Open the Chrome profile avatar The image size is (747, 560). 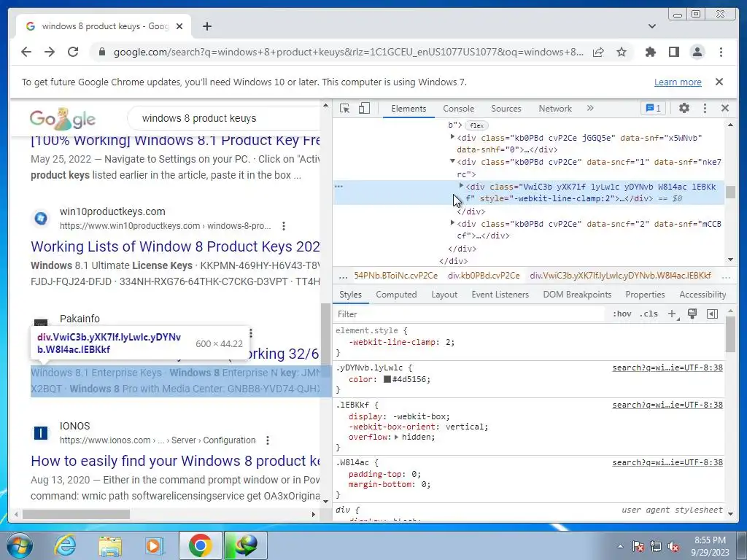[697, 52]
